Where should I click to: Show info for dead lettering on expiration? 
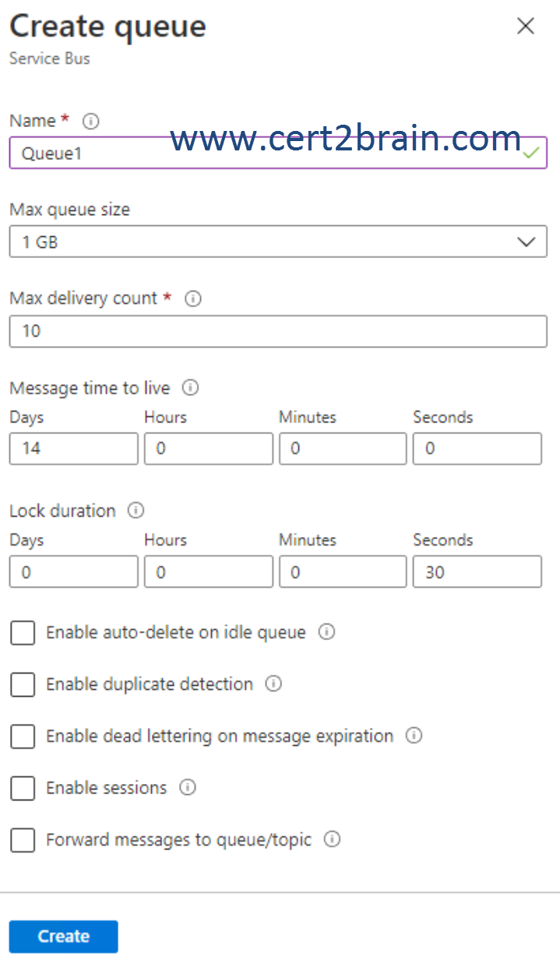(x=414, y=736)
